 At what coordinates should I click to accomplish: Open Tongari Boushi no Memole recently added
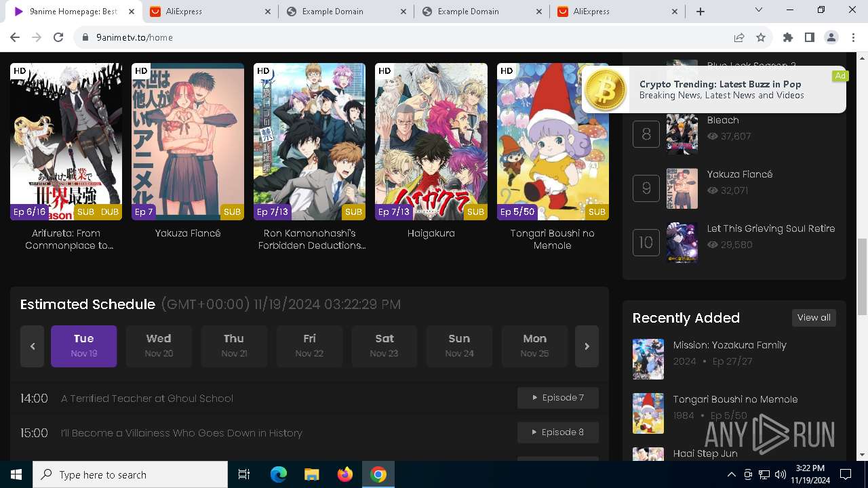pos(735,399)
